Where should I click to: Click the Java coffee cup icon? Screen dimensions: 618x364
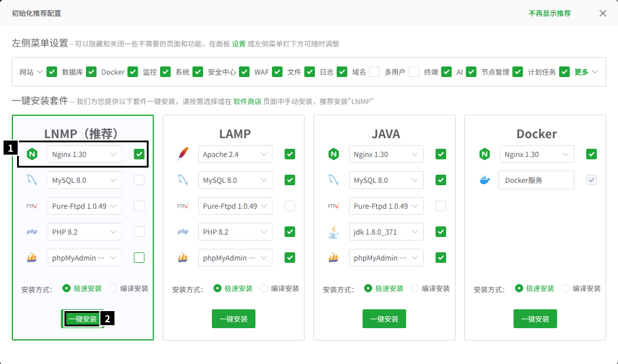[334, 232]
